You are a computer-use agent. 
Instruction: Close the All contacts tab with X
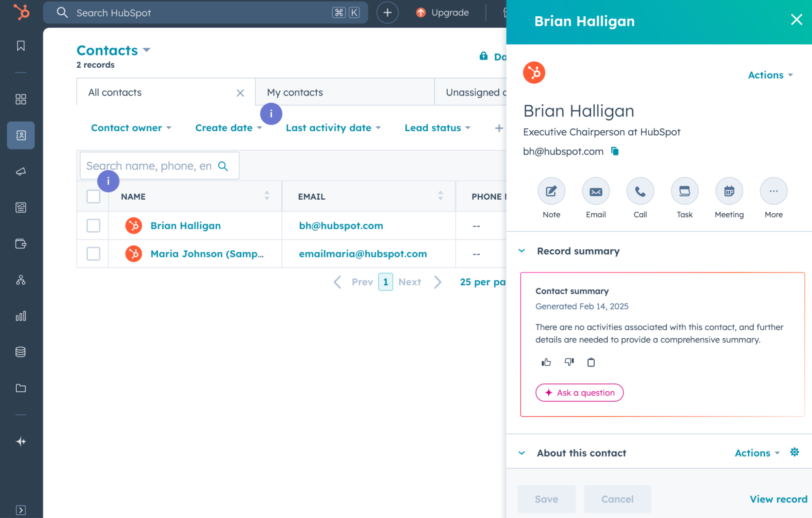pos(240,93)
